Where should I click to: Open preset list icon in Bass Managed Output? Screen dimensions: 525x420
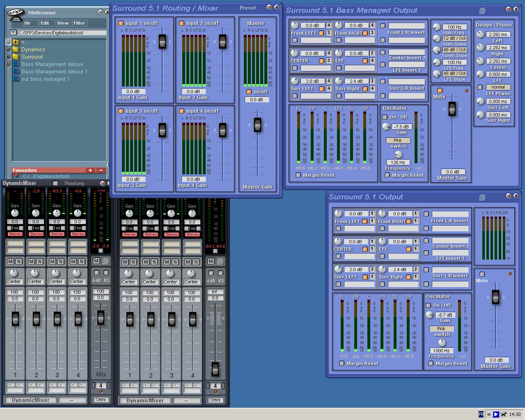click(482, 11)
